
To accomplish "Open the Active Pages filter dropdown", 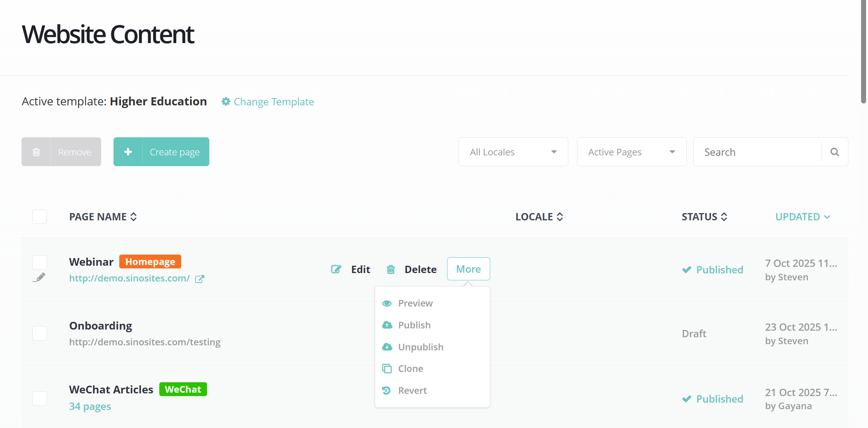I will point(631,152).
